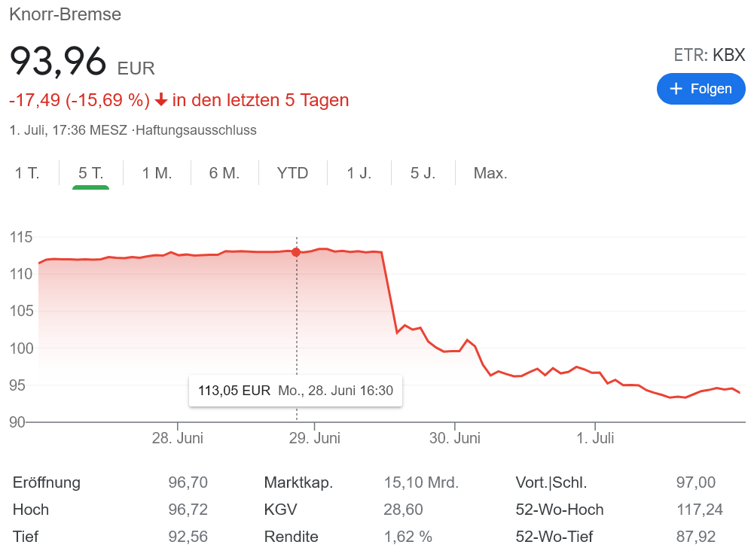
Task: Click the 113,05 EUR chart tooltip
Action: pyautogui.click(x=295, y=391)
